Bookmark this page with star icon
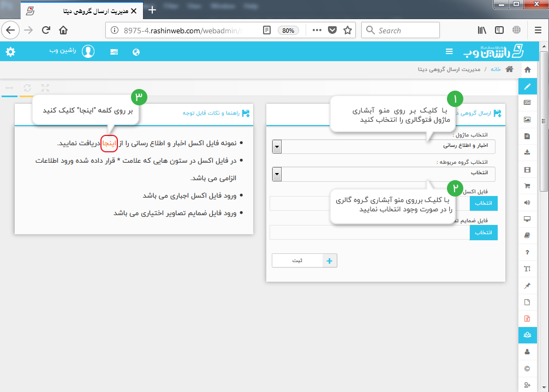Viewport: 549px width, 392px height. pyautogui.click(x=348, y=30)
